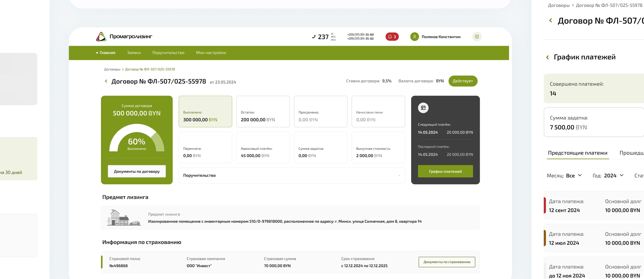Open Мои настройки in navigation bar
This screenshot has height=279, width=644.
(x=211, y=53)
